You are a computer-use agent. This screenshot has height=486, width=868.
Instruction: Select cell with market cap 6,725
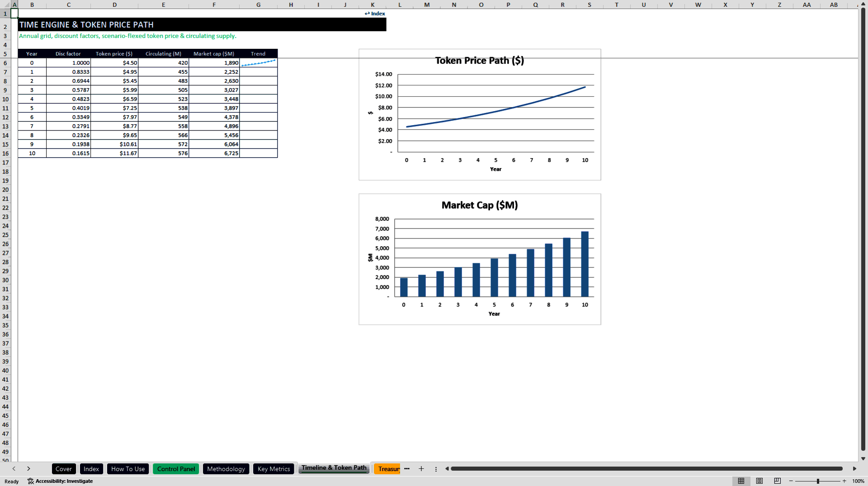tap(214, 154)
